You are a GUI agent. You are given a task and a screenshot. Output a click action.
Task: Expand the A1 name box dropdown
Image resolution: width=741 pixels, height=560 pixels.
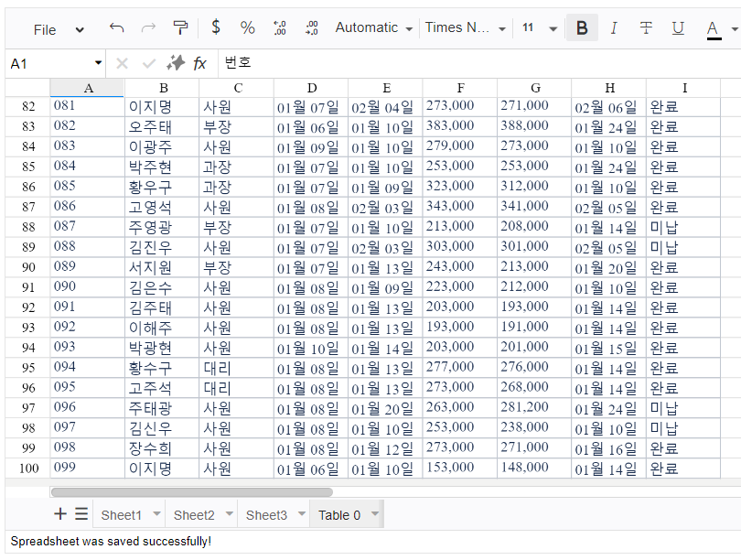pyautogui.click(x=98, y=63)
